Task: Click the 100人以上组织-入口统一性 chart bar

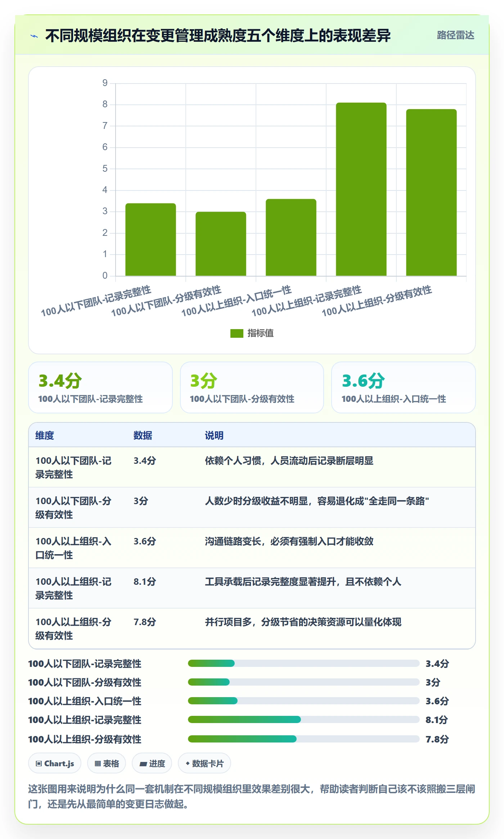Action: tap(291, 237)
